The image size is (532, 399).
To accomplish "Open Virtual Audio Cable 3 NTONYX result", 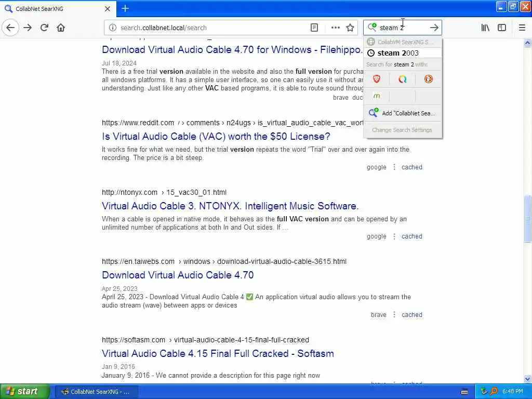I will [x=230, y=206].
